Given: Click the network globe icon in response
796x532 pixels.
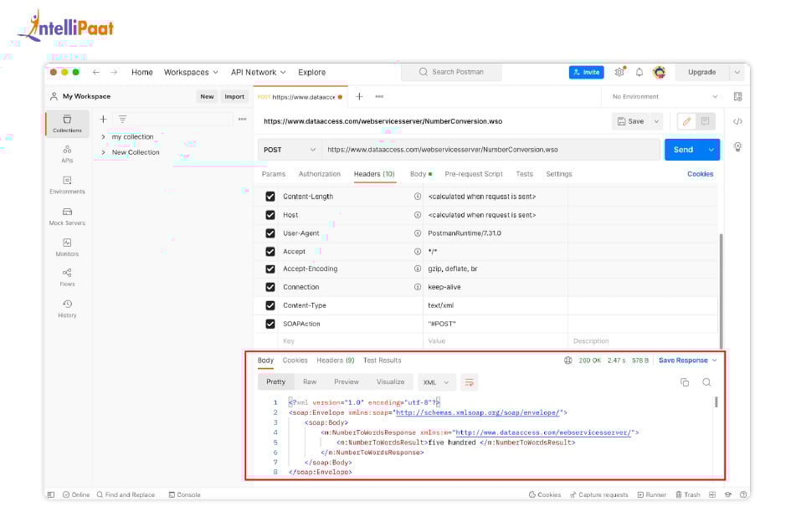Looking at the screenshot, I should tap(568, 360).
